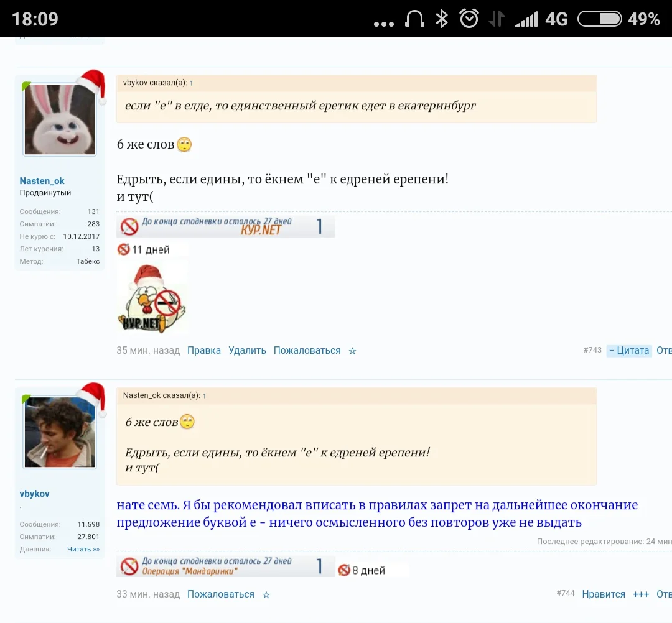Click the Продвинутый user title
Image resolution: width=672 pixels, height=623 pixels.
45,193
